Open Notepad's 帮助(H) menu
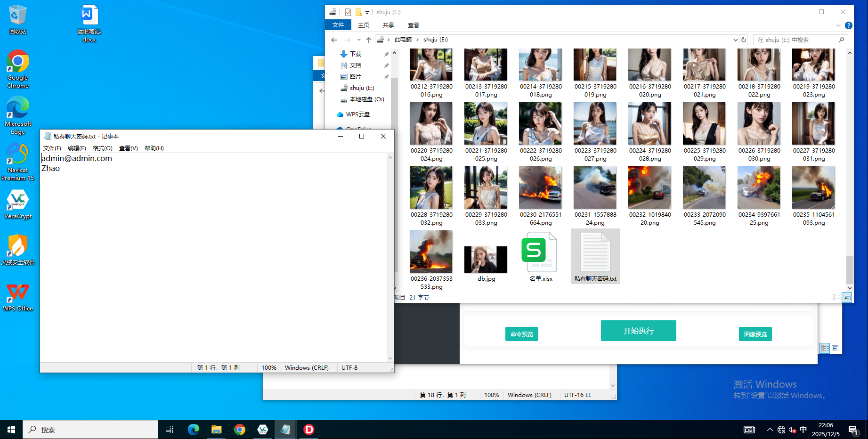868x439 pixels. 154,148
